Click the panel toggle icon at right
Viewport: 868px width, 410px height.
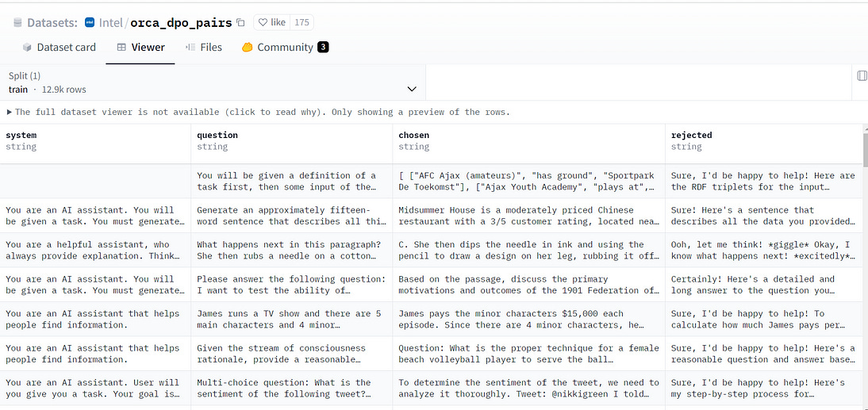[x=862, y=76]
